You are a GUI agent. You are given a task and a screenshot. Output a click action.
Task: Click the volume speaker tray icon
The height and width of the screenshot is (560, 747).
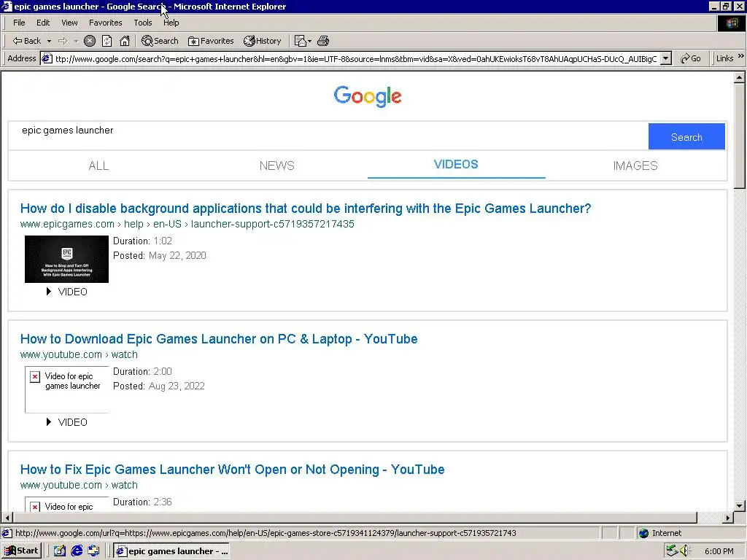(685, 551)
